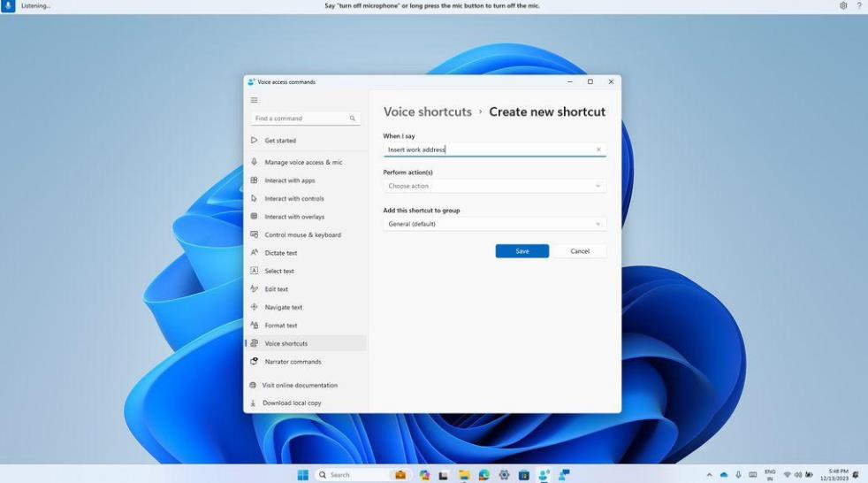Click the Find a command search box
This screenshot has width=868, height=483.
click(x=306, y=119)
